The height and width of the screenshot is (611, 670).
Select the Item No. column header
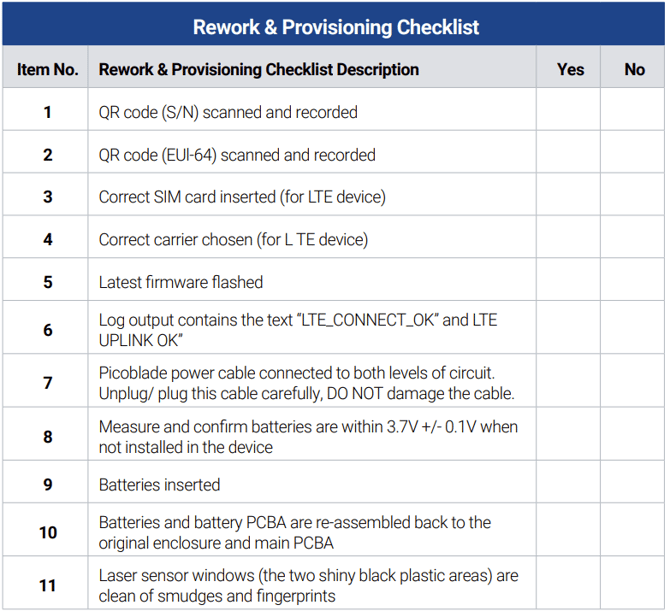(x=47, y=70)
